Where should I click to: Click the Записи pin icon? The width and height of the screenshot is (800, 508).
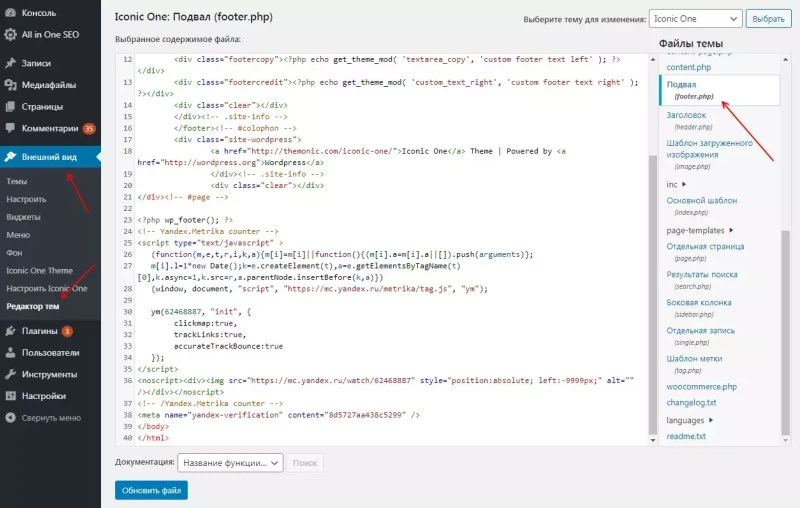[10, 63]
